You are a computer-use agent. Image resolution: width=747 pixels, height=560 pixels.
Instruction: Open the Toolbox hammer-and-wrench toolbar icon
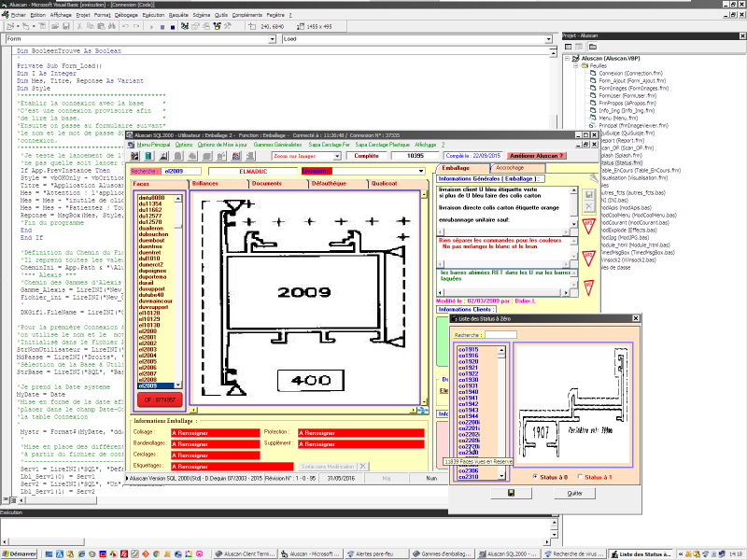(x=228, y=27)
